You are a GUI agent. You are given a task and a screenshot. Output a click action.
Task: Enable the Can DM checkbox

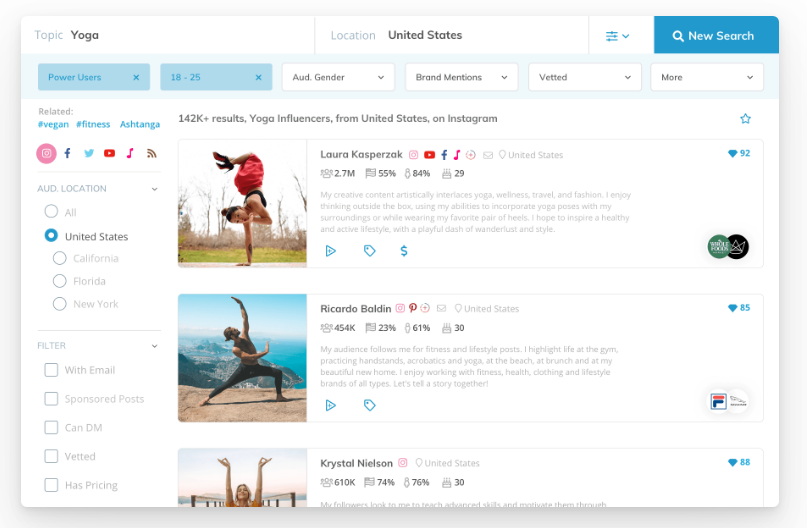point(51,428)
